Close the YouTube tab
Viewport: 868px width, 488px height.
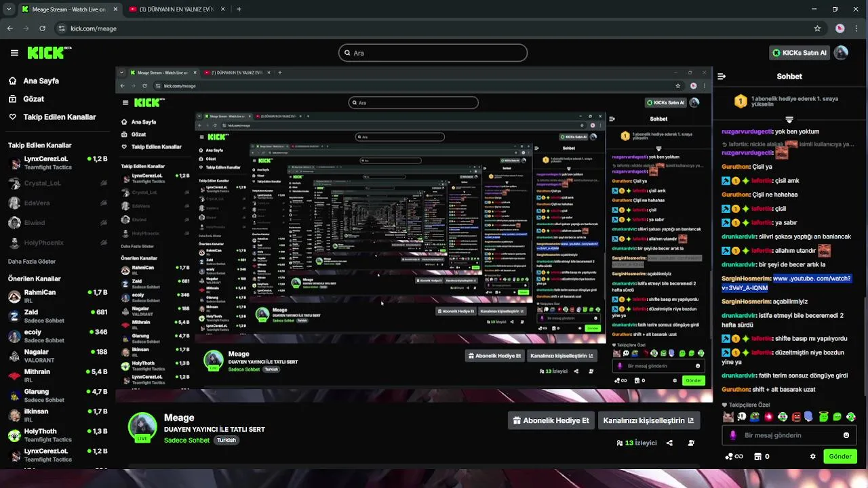222,9
